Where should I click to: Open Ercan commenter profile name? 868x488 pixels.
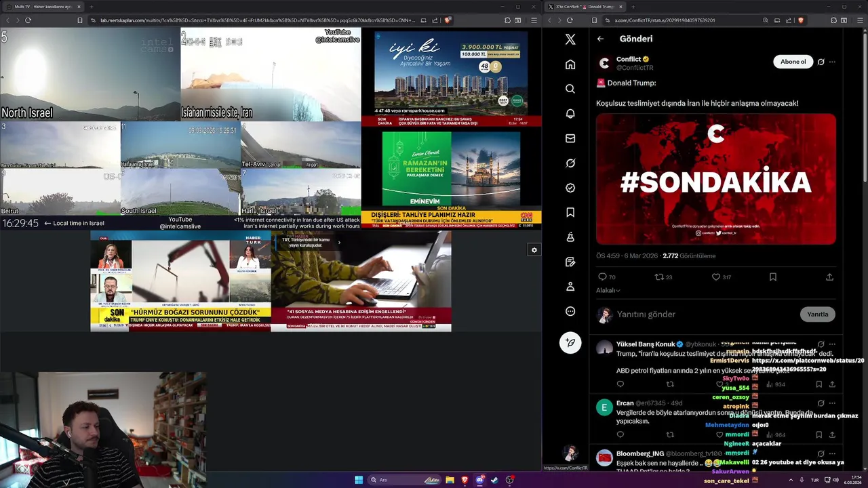click(625, 403)
